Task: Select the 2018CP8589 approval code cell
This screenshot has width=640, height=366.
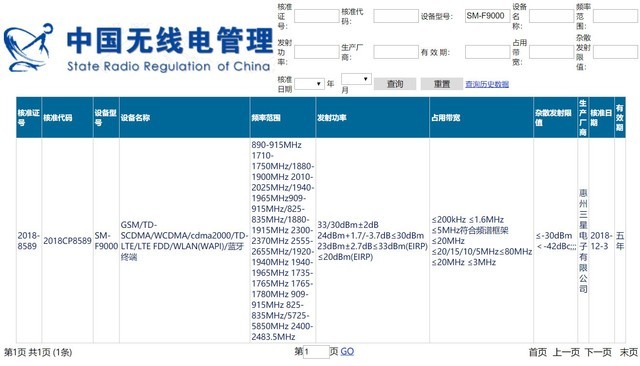Action: (67, 241)
